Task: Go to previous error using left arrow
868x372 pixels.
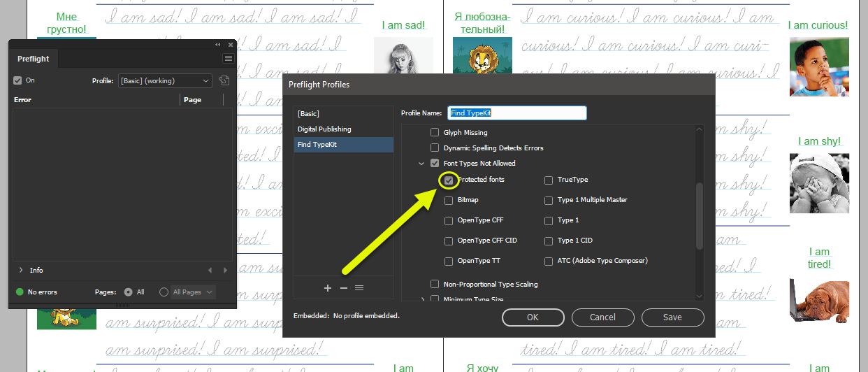Action: pos(210,270)
